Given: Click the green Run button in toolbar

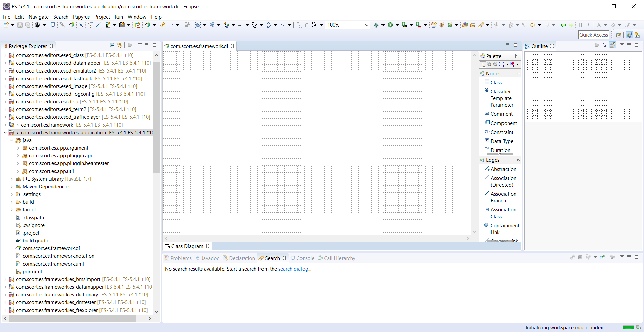Looking at the screenshot, I should click(390, 25).
